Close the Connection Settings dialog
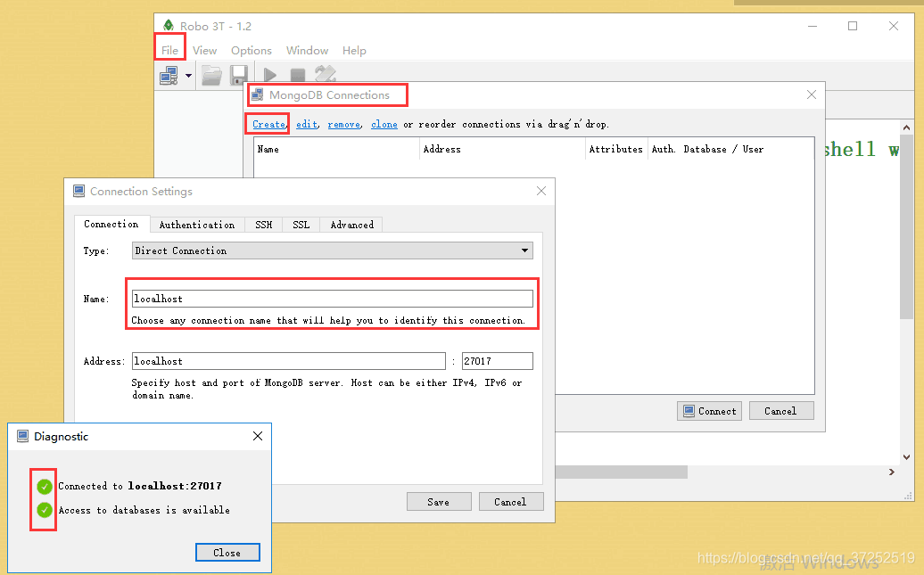The width and height of the screenshot is (924, 575). pos(541,191)
